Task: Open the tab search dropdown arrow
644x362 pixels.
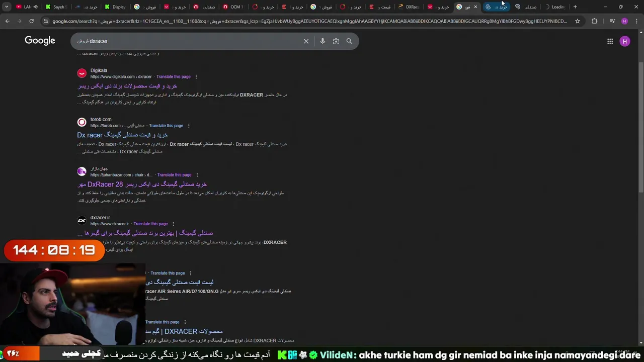Action: [x=7, y=7]
